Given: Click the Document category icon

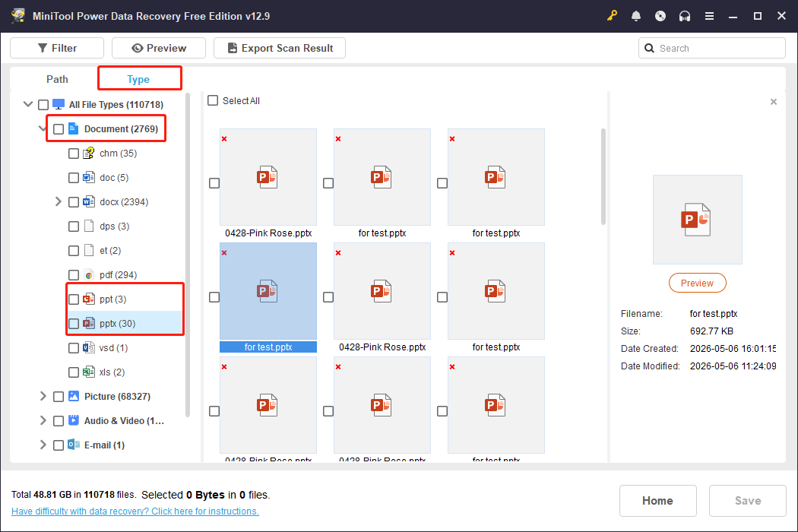Looking at the screenshot, I should point(73,128).
